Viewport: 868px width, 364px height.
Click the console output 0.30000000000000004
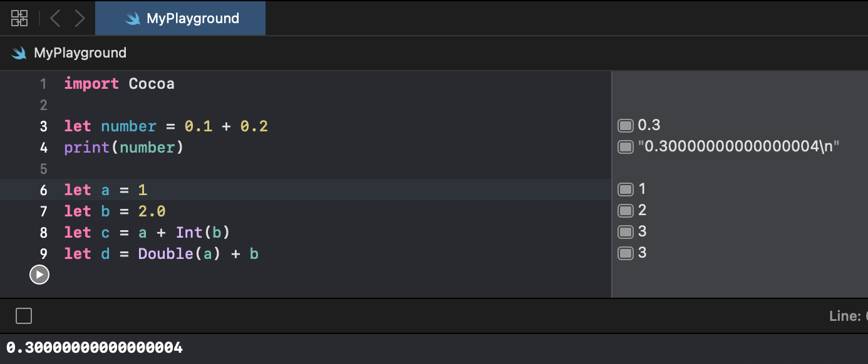pyautogui.click(x=95, y=347)
